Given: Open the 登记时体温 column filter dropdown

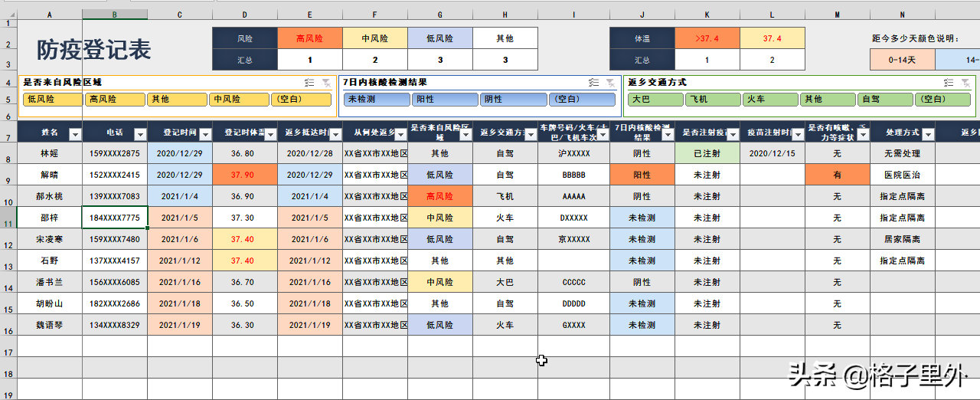Looking at the screenshot, I should click(270, 134).
